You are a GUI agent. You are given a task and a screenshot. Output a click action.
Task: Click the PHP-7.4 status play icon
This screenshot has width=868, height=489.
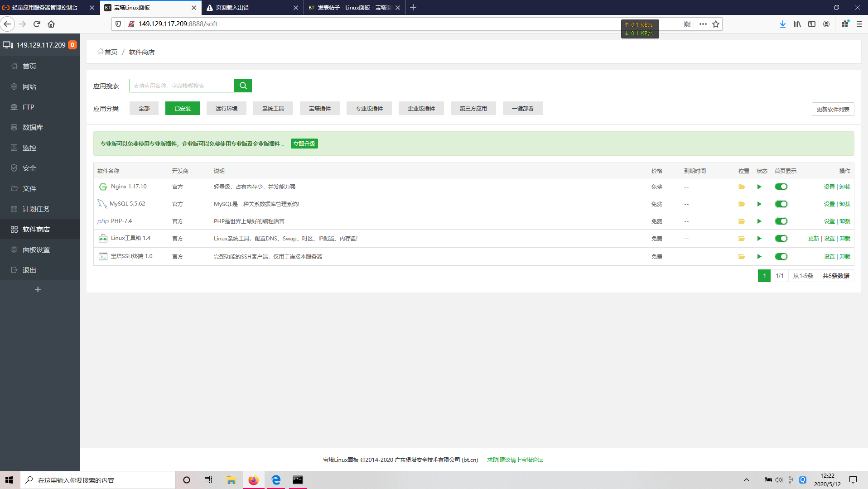(759, 221)
